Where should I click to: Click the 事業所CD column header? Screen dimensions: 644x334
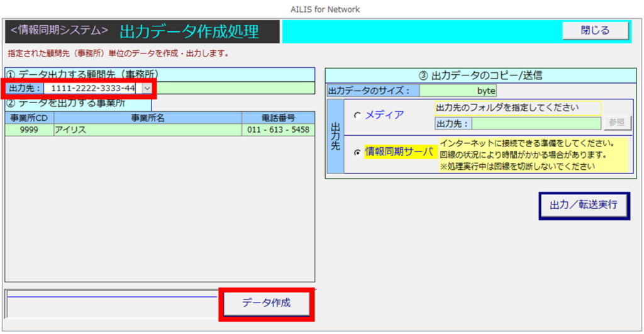tap(30, 118)
